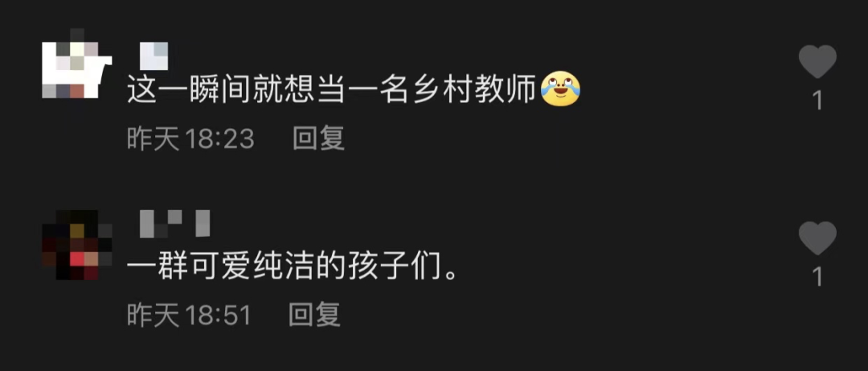The image size is (868, 371).
Task: Click 回复 under the 18:23 comment
Action: 319,138
